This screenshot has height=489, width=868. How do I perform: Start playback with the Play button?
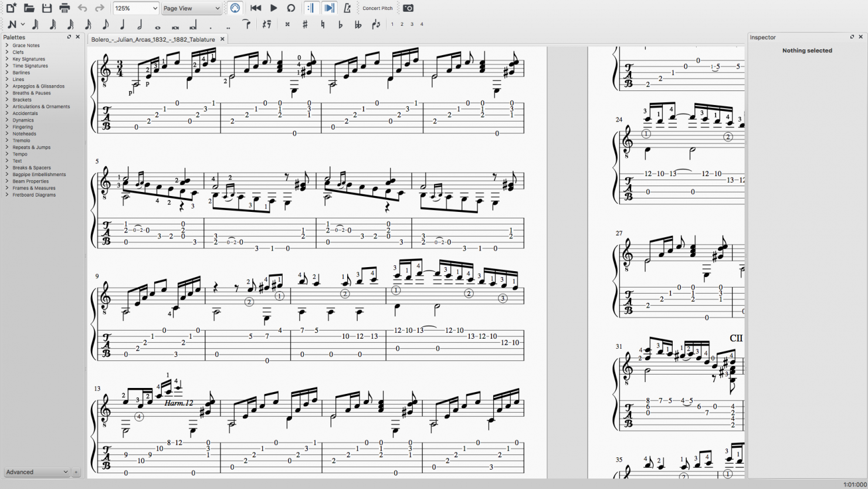coord(274,8)
